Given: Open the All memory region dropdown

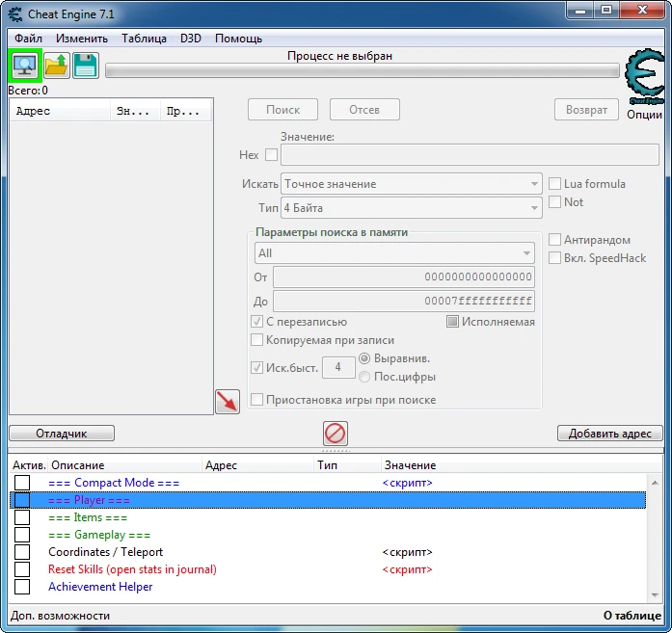Looking at the screenshot, I should 394,253.
